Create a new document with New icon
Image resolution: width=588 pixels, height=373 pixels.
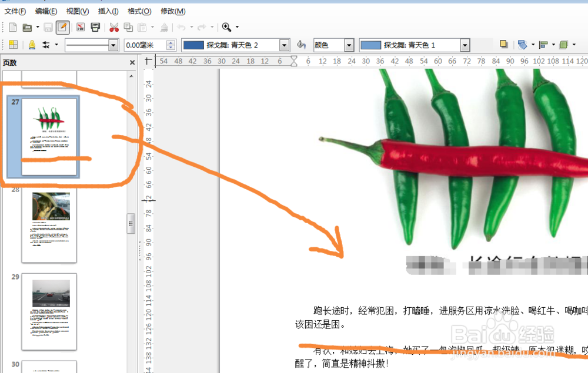13,28
